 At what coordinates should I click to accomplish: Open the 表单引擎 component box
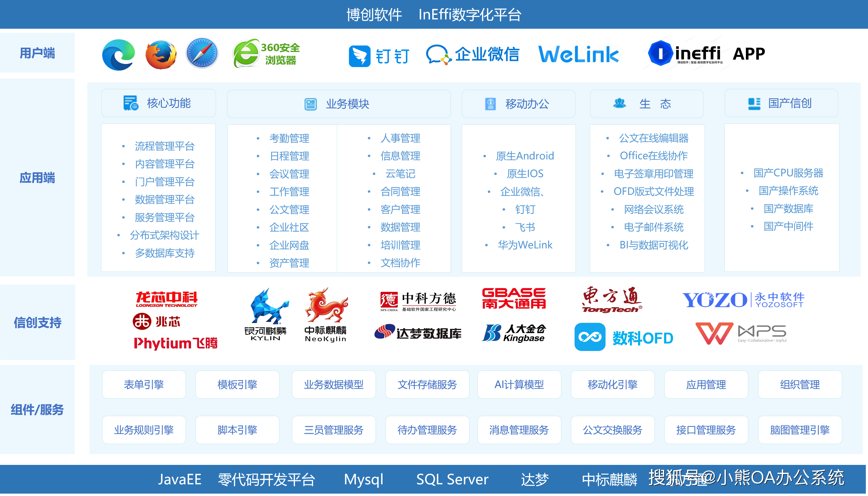click(144, 385)
